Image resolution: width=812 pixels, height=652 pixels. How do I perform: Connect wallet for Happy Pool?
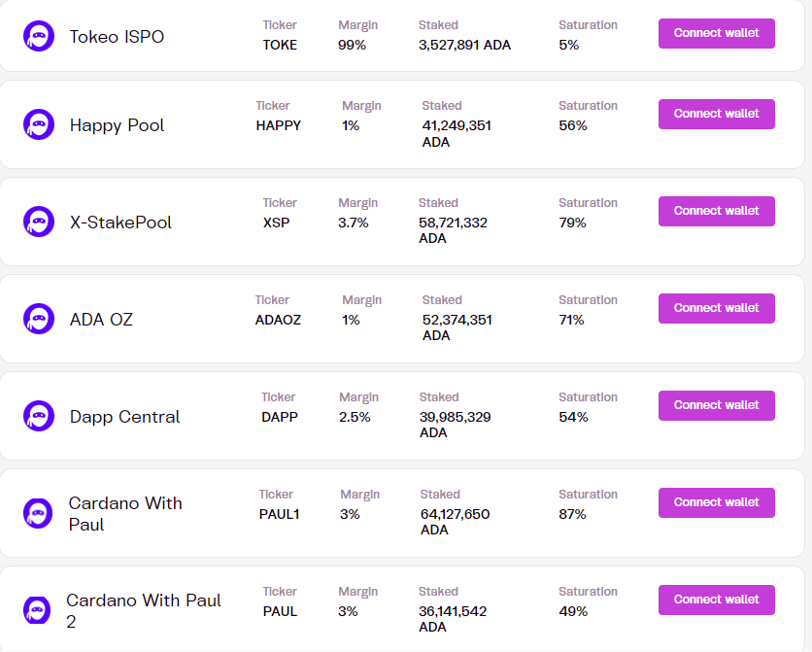[716, 114]
